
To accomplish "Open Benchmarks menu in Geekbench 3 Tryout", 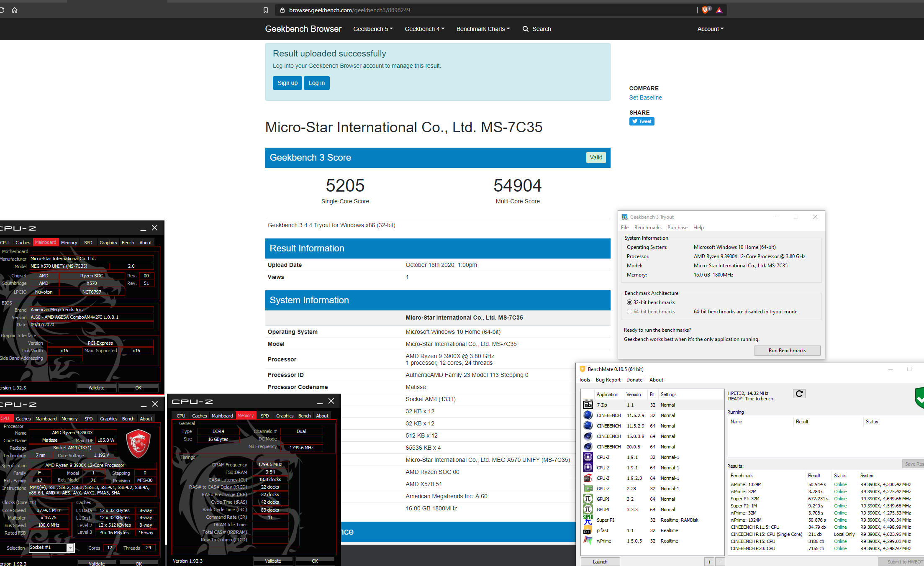I will 648,228.
